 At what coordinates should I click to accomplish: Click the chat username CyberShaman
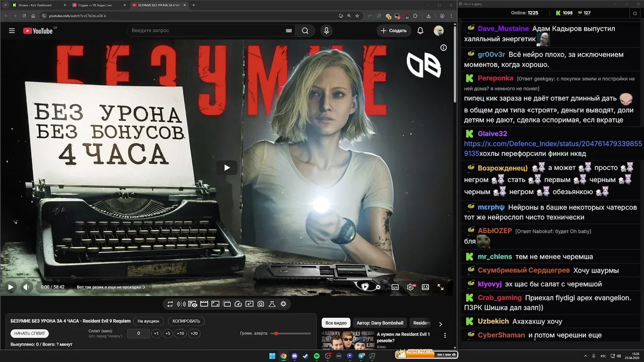point(501,335)
